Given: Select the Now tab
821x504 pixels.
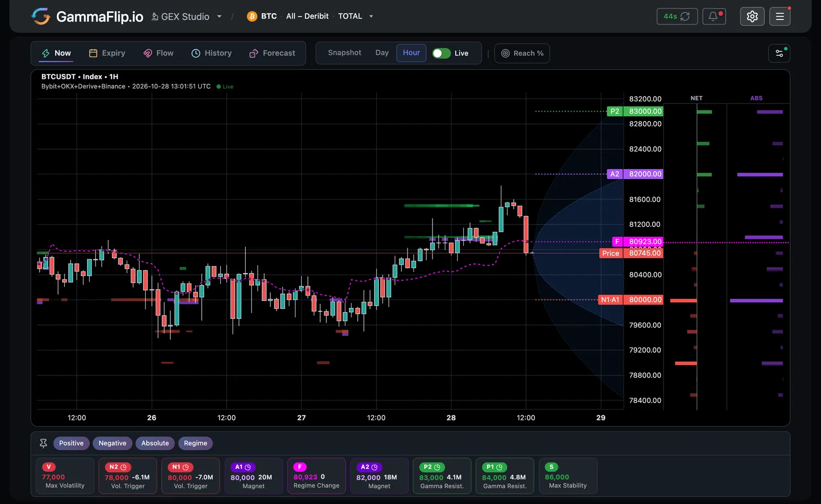Looking at the screenshot, I should coord(56,53).
